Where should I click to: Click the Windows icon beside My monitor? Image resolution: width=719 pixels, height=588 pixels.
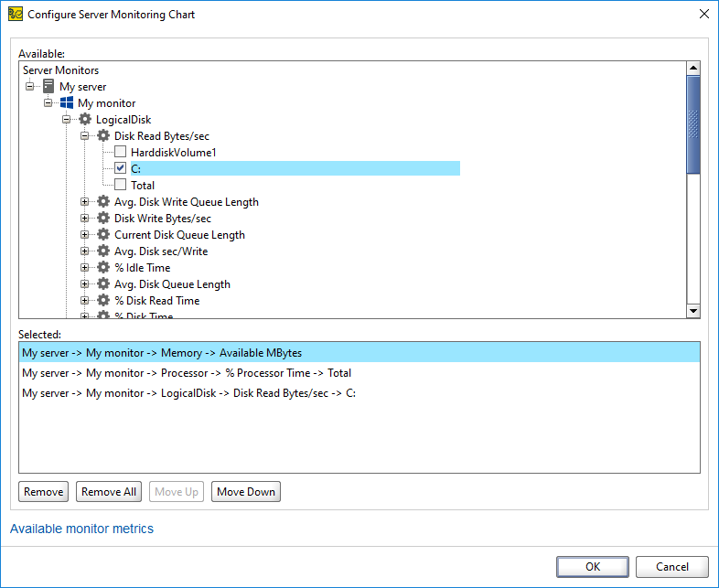point(67,103)
